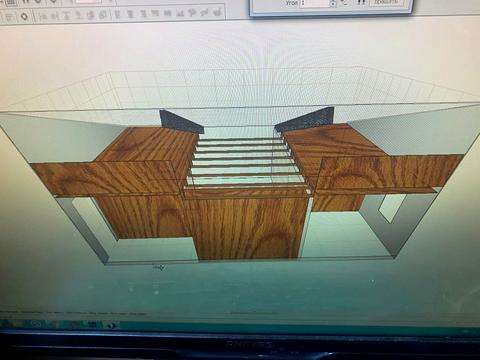Viewport: 480px width, 360px height.
Task: Click the Угол angle input field
Action: 315,3
